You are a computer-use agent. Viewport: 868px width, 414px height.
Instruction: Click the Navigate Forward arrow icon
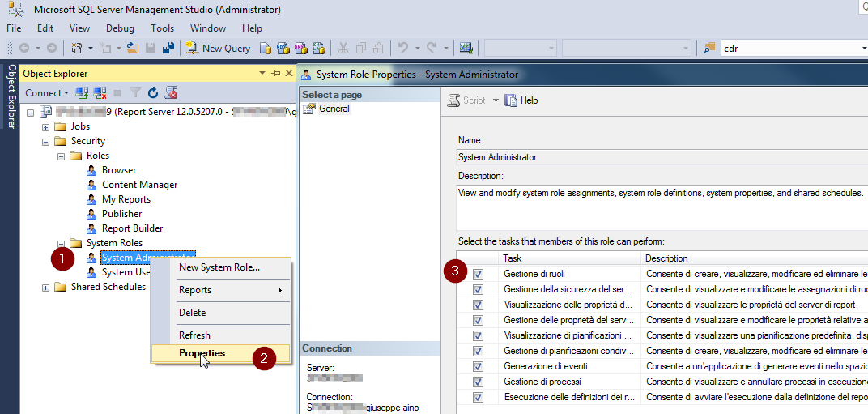pyautogui.click(x=52, y=49)
